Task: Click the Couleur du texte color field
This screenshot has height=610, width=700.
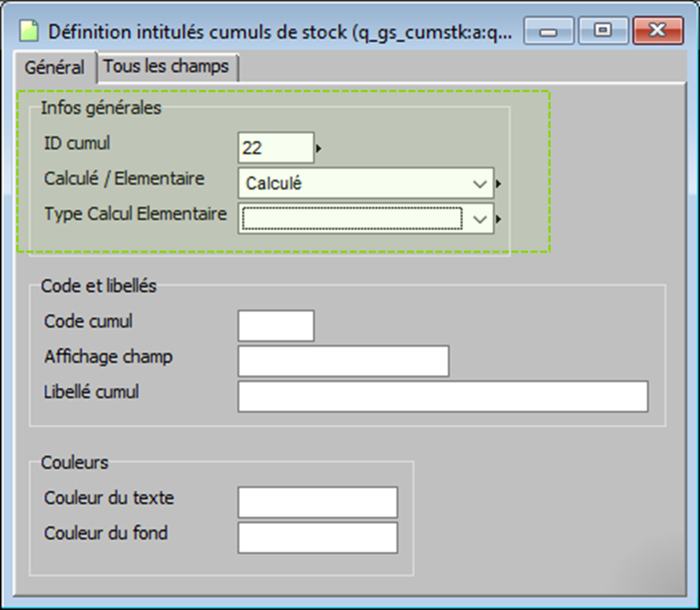Action: point(317,502)
